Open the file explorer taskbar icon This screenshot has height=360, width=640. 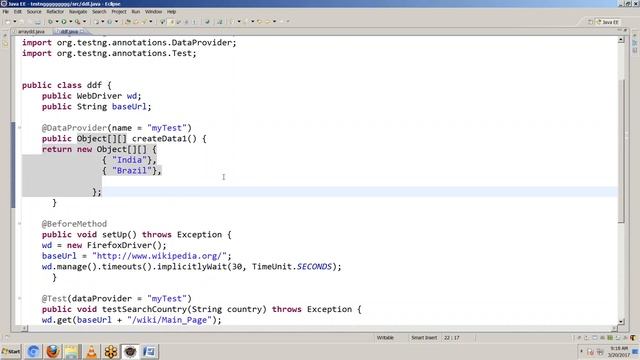[72, 351]
